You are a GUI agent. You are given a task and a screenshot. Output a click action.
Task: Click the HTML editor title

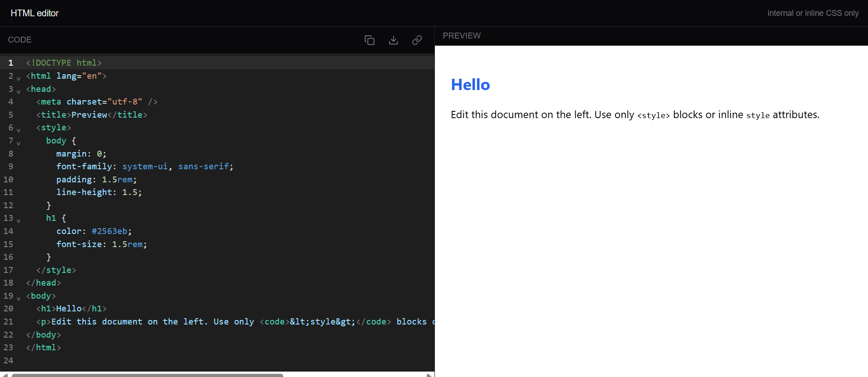[x=34, y=13]
